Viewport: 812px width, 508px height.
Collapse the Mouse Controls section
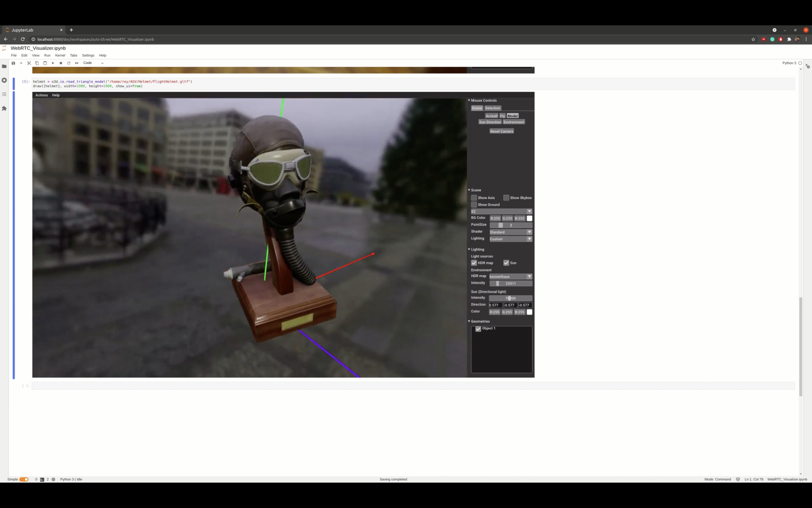(469, 100)
